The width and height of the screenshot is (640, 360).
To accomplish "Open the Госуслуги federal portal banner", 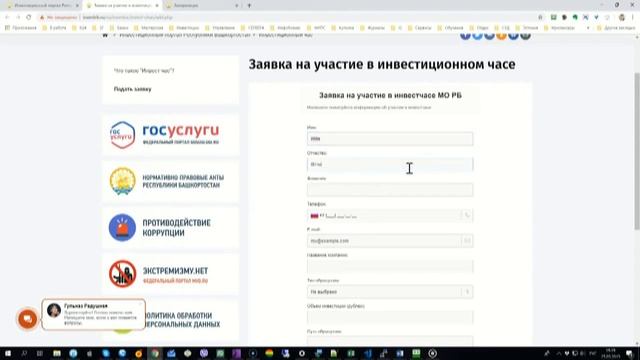I will click(x=171, y=135).
